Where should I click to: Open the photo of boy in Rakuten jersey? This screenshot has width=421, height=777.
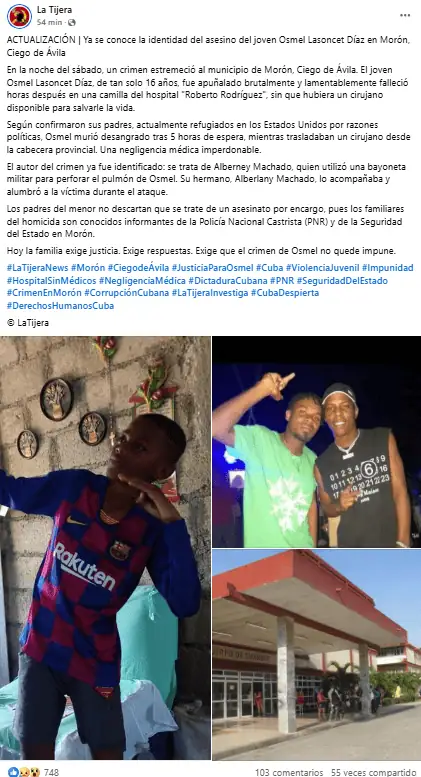[105, 548]
